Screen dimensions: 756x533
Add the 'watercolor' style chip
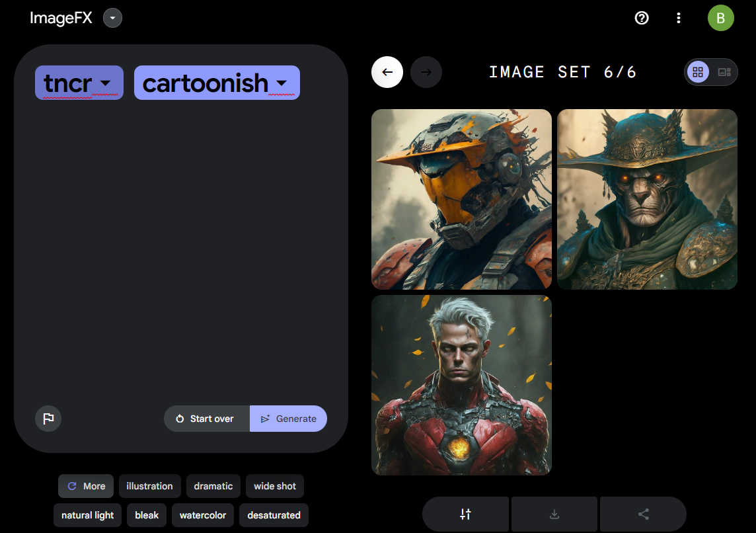[202, 515]
